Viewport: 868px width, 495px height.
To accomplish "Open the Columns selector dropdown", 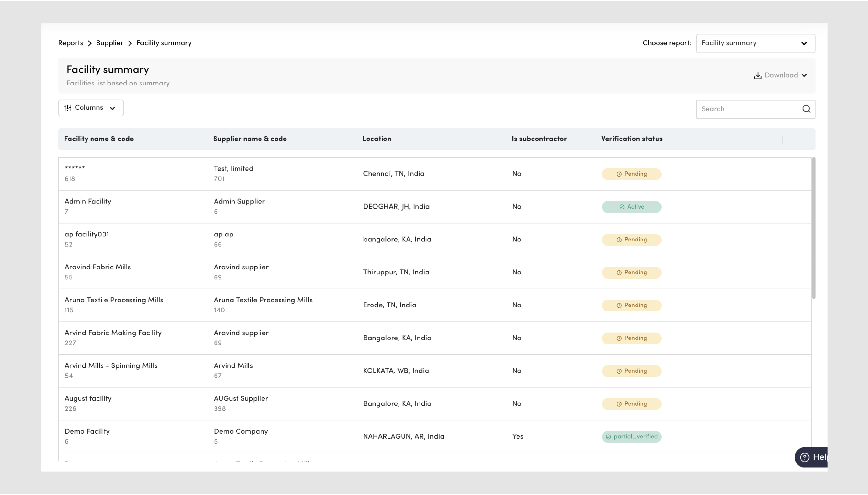I will [91, 108].
